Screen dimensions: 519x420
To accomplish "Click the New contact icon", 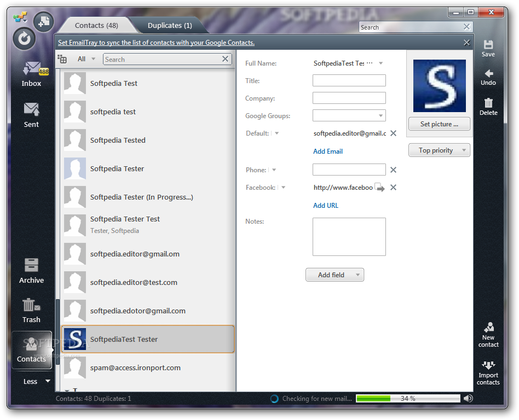I will 488,335.
